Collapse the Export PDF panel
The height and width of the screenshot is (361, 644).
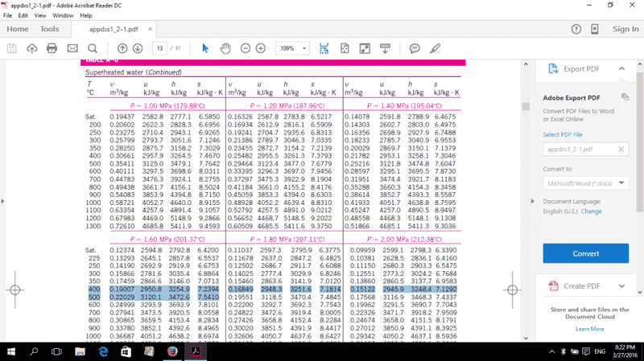click(621, 69)
